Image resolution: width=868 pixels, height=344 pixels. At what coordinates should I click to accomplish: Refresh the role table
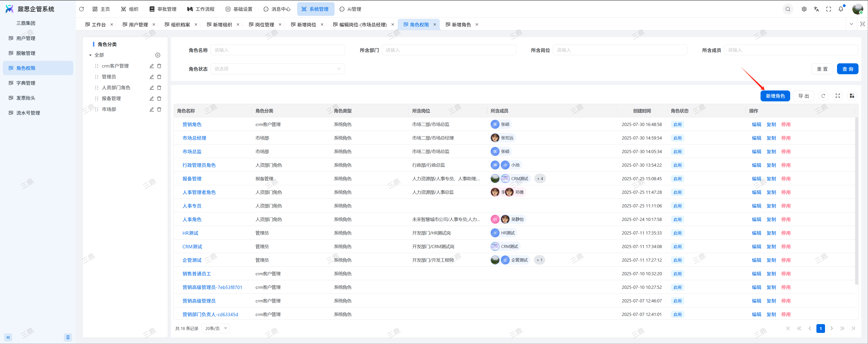pos(823,96)
